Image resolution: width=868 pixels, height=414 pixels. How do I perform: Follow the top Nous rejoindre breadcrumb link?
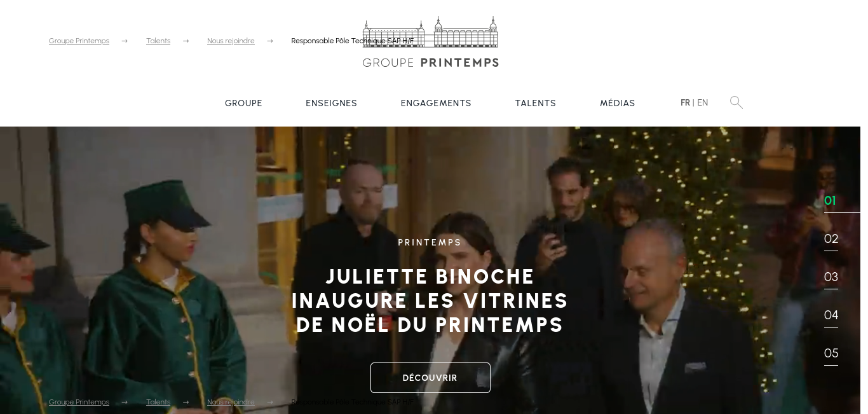point(231,41)
